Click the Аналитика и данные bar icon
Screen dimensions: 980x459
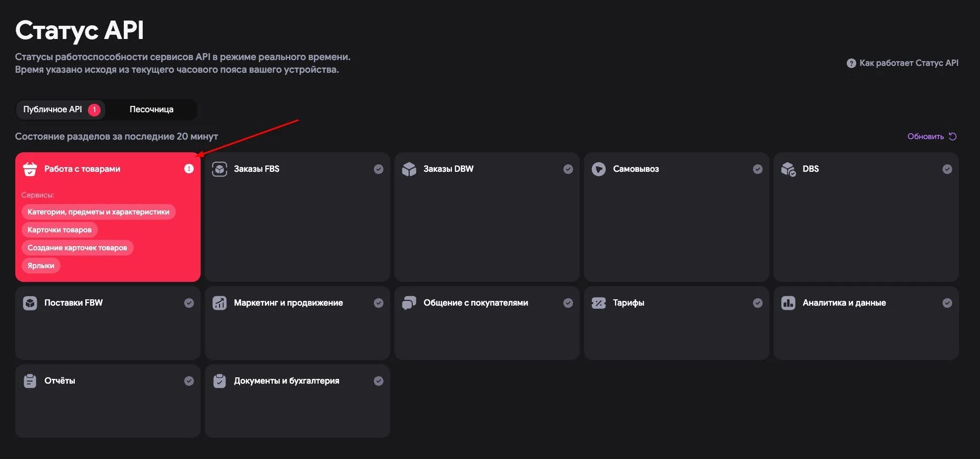pyautogui.click(x=788, y=303)
